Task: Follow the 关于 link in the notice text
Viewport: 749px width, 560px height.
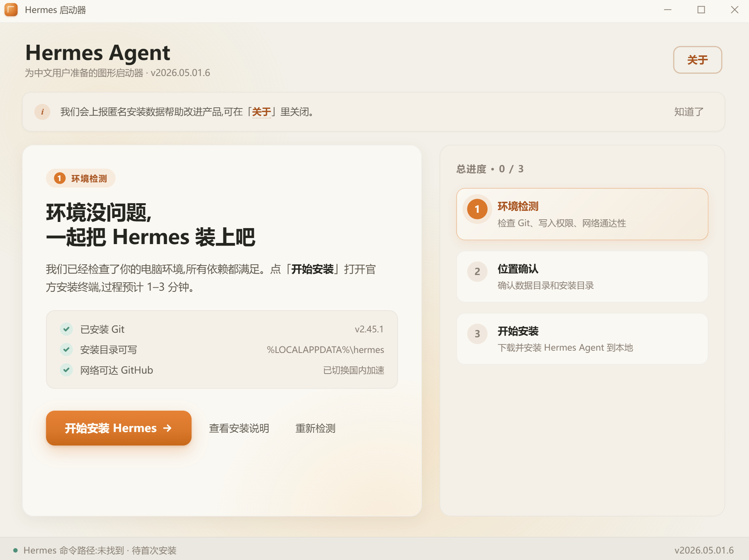Action: [x=261, y=112]
